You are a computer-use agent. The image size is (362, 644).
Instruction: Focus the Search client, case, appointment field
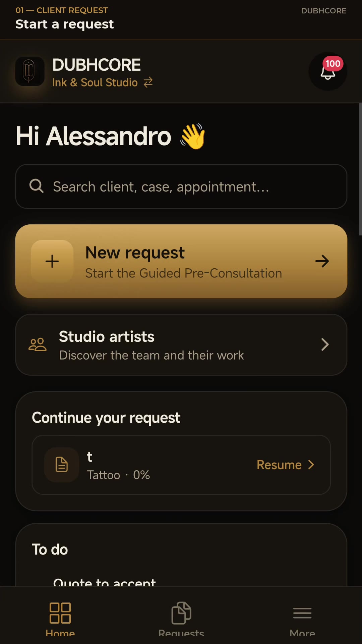[x=181, y=186]
